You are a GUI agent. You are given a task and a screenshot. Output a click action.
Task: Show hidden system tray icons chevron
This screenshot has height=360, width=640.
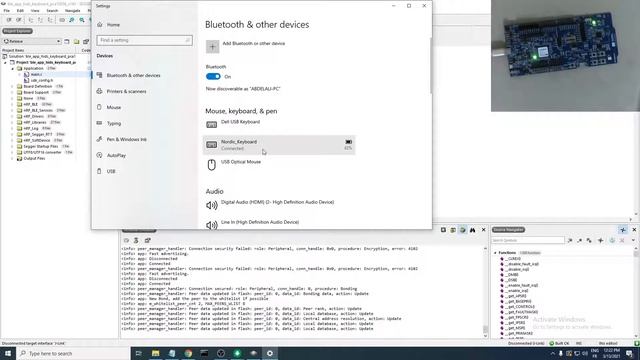click(x=553, y=353)
